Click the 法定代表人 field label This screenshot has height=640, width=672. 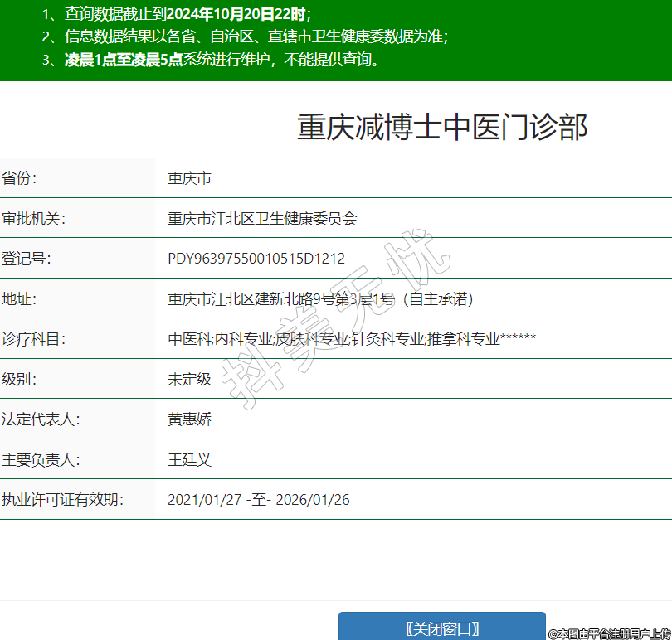pyautogui.click(x=41, y=419)
